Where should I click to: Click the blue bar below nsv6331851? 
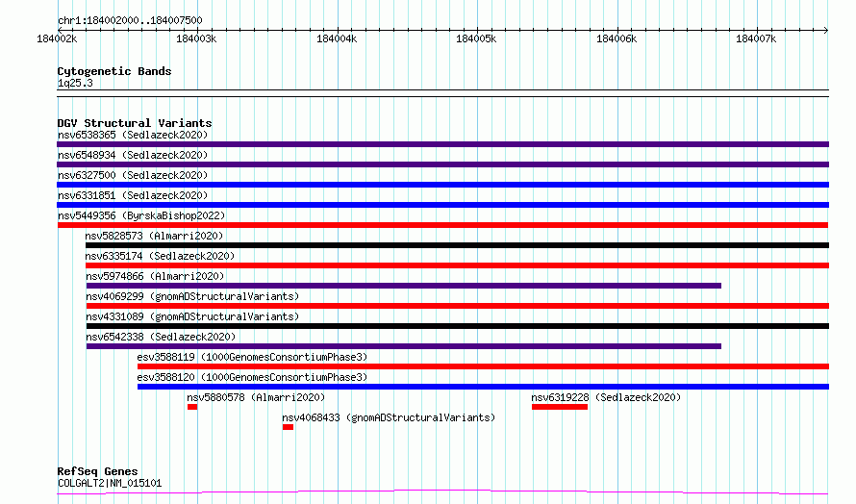point(442,205)
